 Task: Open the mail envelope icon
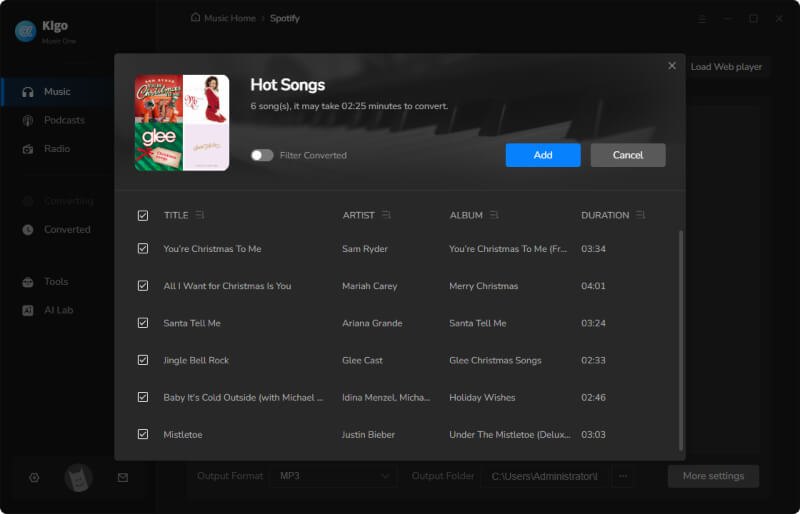[123, 478]
